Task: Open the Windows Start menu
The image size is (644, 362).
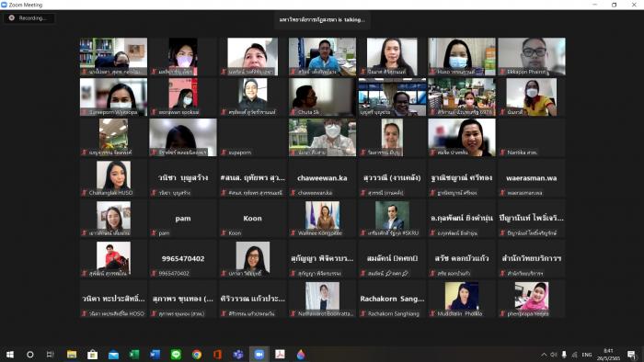Action: (10, 355)
